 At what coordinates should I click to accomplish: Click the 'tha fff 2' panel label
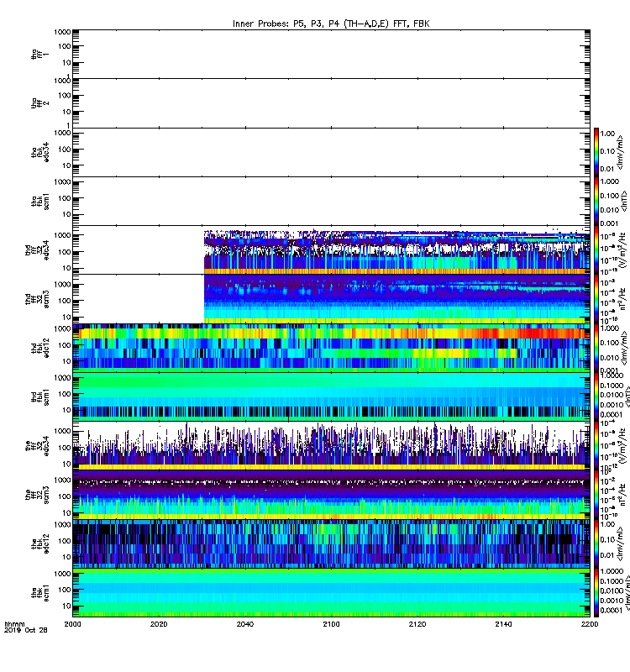39,103
